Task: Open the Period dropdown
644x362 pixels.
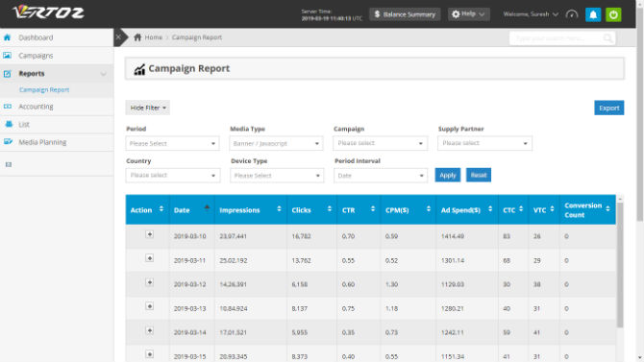Action: 172,143
